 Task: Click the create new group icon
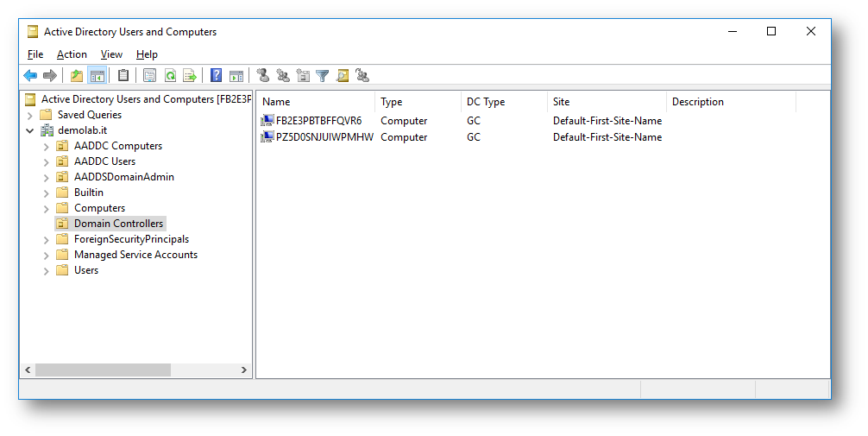[283, 75]
